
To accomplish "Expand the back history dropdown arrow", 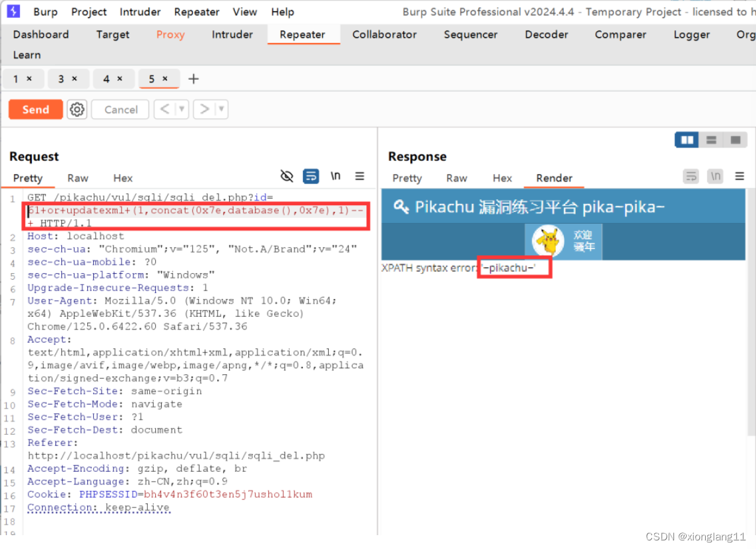I will click(182, 110).
